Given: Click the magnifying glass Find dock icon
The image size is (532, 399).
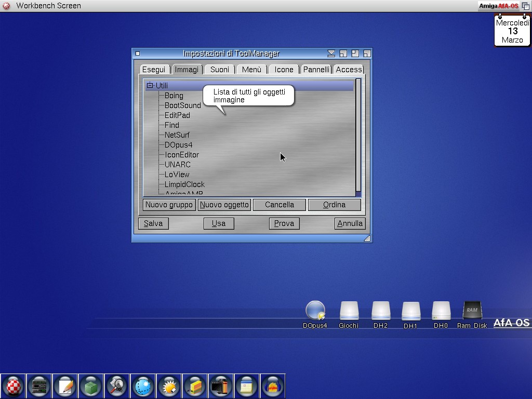Looking at the screenshot, I should 117,386.
